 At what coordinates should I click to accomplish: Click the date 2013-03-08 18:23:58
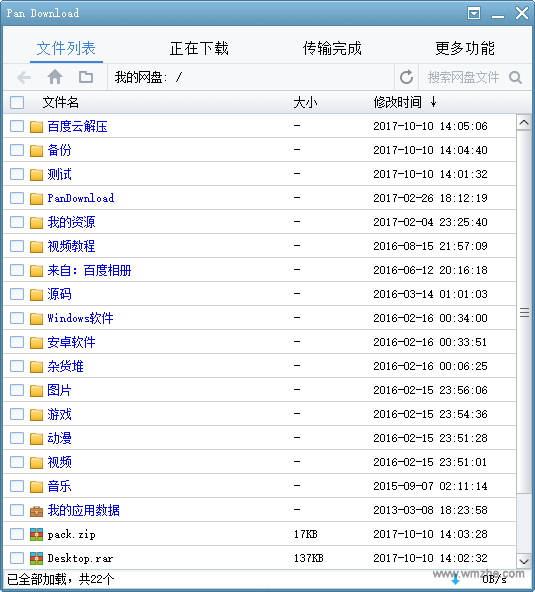[x=430, y=510]
